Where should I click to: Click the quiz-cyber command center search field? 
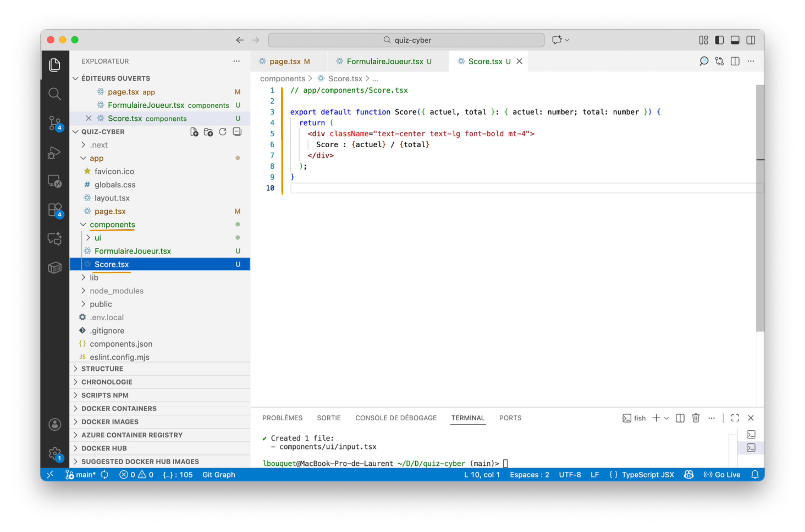click(x=406, y=40)
